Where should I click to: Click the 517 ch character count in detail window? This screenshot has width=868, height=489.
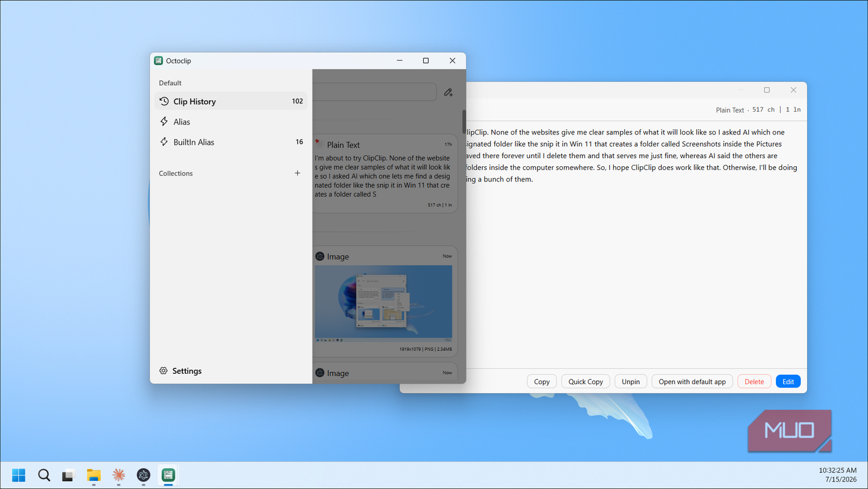coord(763,110)
